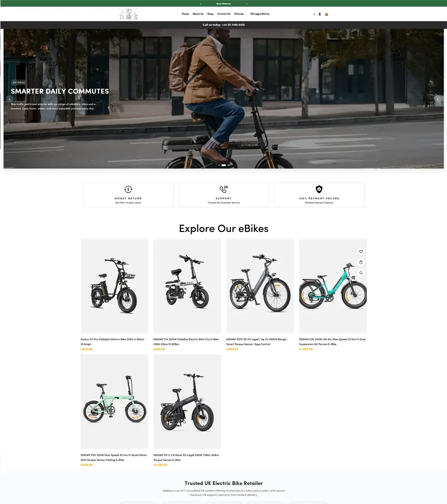Click the ZipBikes logo
Viewport: 447px width, 504px height.
tap(128, 14)
